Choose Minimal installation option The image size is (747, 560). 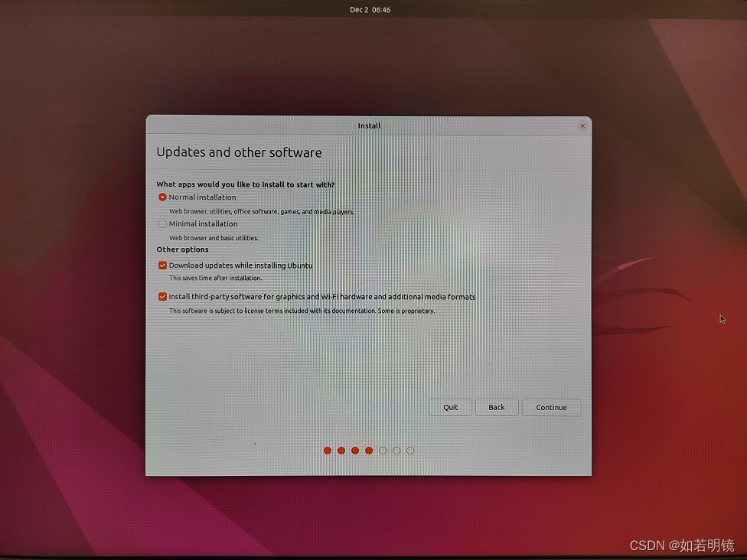tap(162, 224)
